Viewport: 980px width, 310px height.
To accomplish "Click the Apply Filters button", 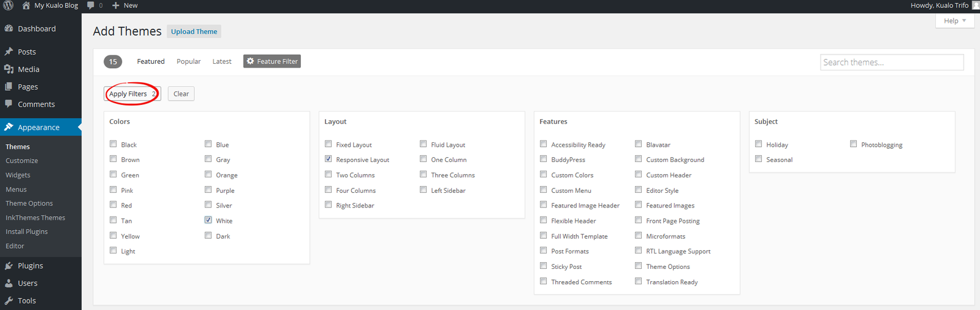I will [x=132, y=94].
